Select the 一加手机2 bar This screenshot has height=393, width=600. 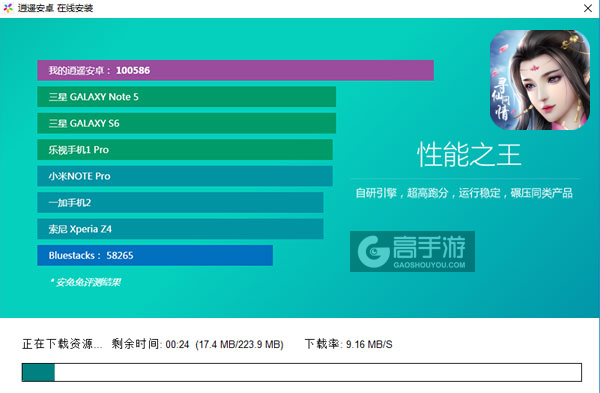point(180,202)
